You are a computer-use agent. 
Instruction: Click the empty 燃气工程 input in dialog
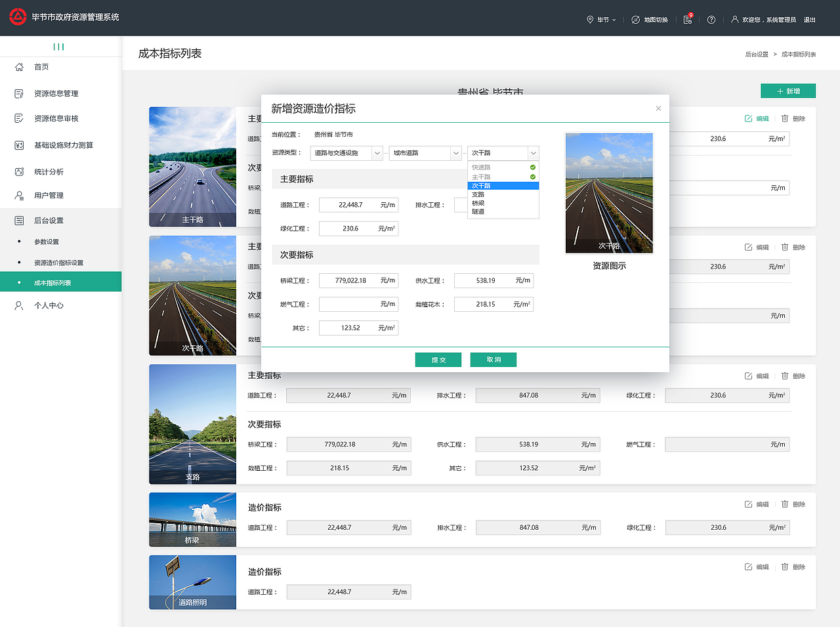[x=358, y=304]
